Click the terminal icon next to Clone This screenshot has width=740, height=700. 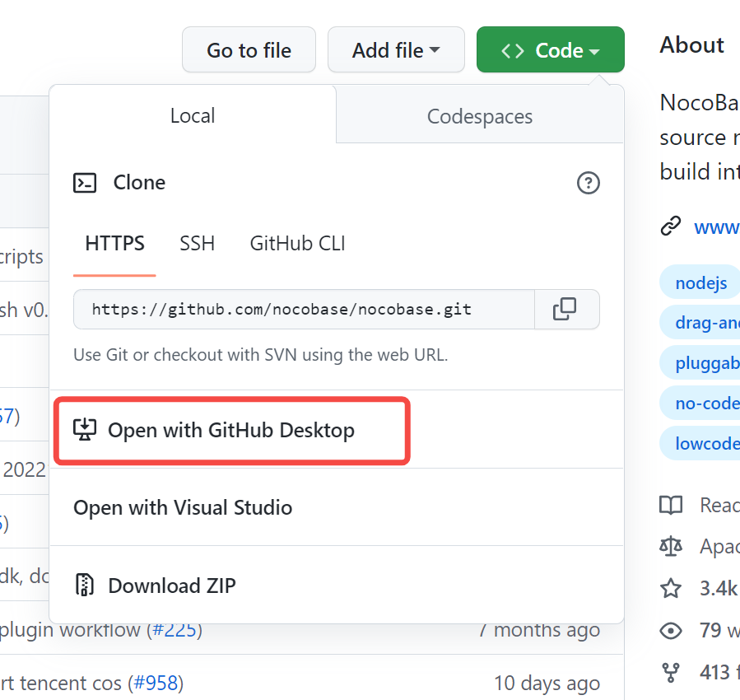click(84, 183)
